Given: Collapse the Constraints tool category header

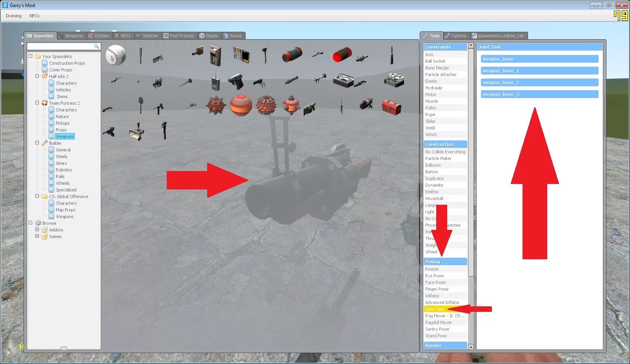Looking at the screenshot, I should pos(445,47).
